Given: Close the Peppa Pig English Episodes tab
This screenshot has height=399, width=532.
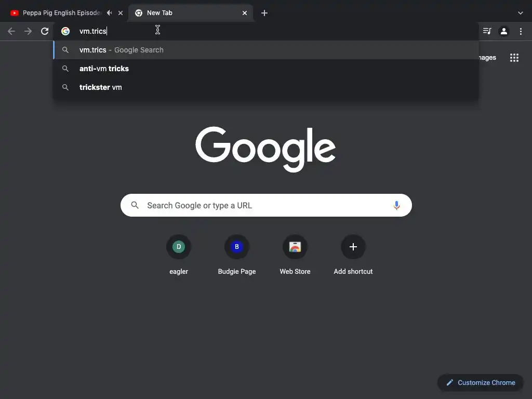Looking at the screenshot, I should click(121, 13).
